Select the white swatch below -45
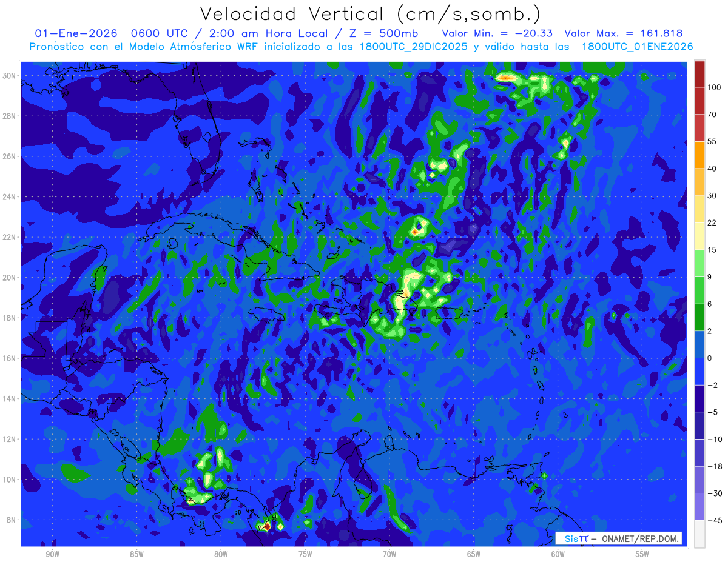The width and height of the screenshot is (728, 562). 699,534
